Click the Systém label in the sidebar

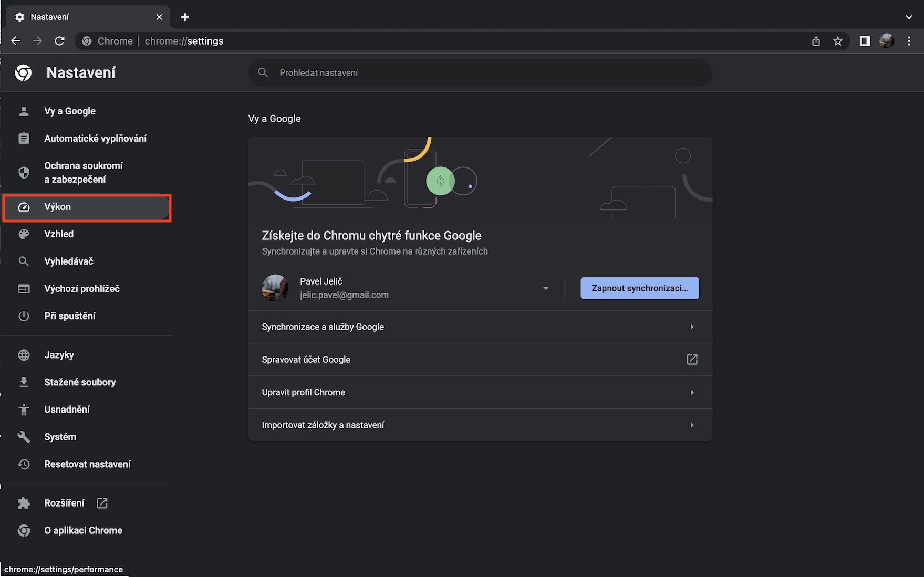pyautogui.click(x=60, y=437)
